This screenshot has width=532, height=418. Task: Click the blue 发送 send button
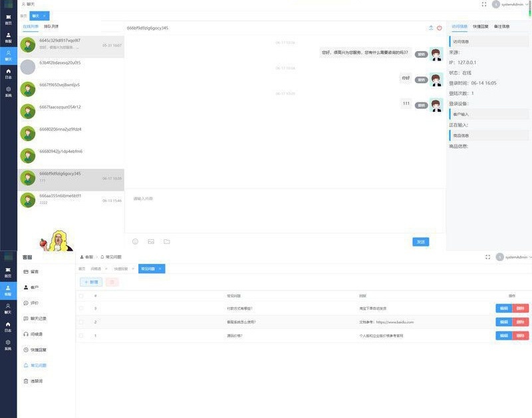point(420,242)
